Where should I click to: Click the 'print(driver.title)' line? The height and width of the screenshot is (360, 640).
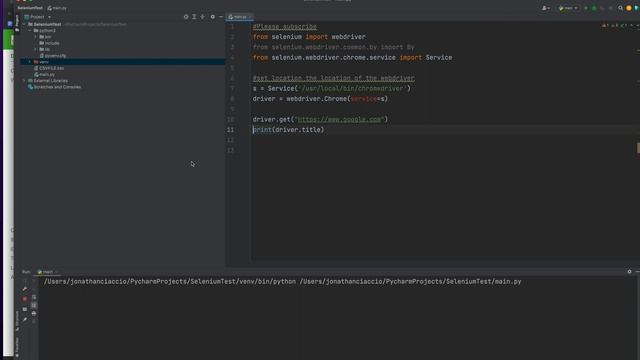[288, 130]
